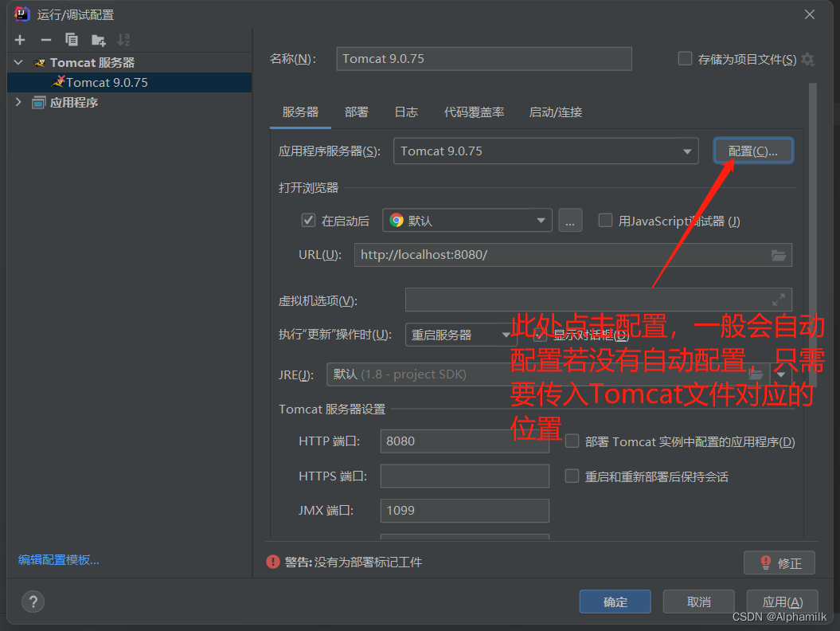Screen dimensions: 840x631
Task: Expand the 应用程序 tree node
Action: [x=19, y=102]
